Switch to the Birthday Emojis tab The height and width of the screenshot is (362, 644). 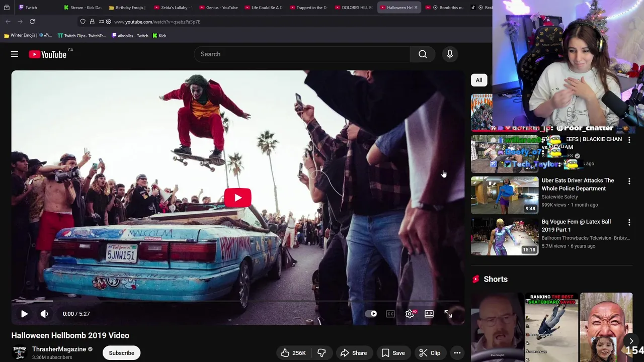pyautogui.click(x=127, y=8)
